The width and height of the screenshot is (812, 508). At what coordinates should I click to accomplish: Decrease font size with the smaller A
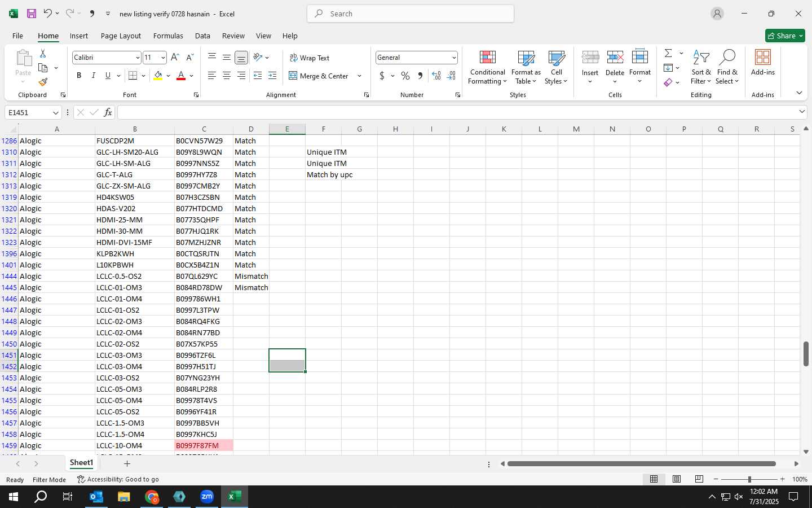click(x=189, y=58)
